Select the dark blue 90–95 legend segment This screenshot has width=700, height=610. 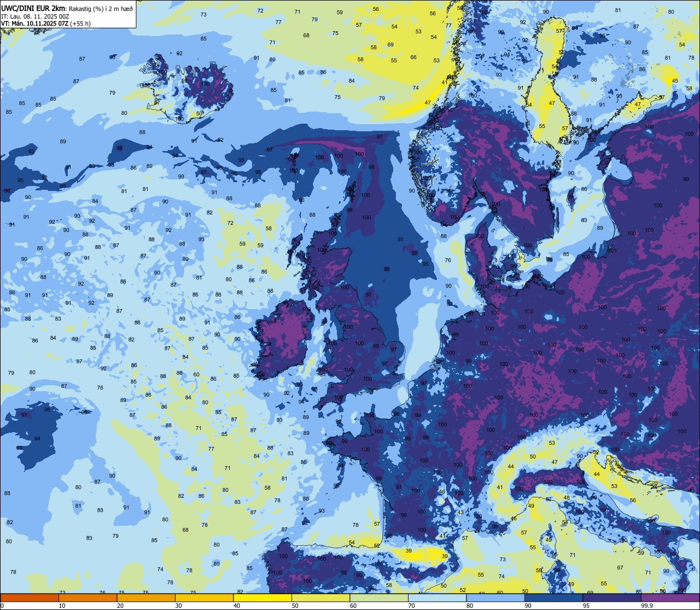(x=553, y=597)
